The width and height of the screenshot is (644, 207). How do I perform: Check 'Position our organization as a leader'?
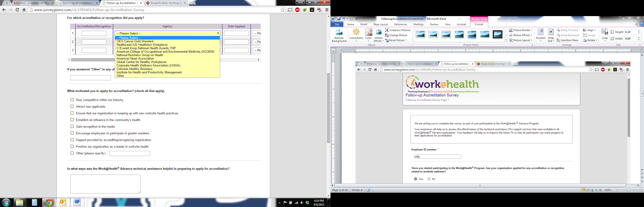coord(72,146)
